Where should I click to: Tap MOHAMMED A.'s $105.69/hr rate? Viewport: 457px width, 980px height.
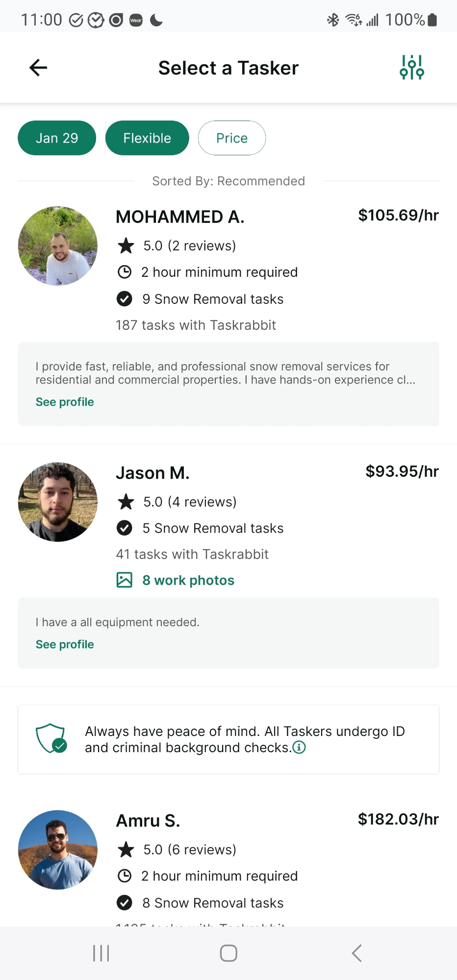click(398, 215)
